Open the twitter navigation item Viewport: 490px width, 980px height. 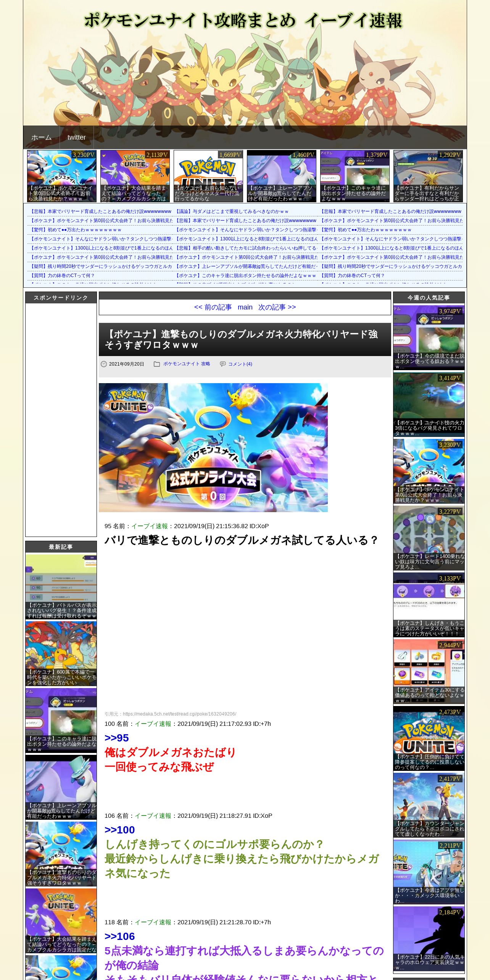click(76, 137)
